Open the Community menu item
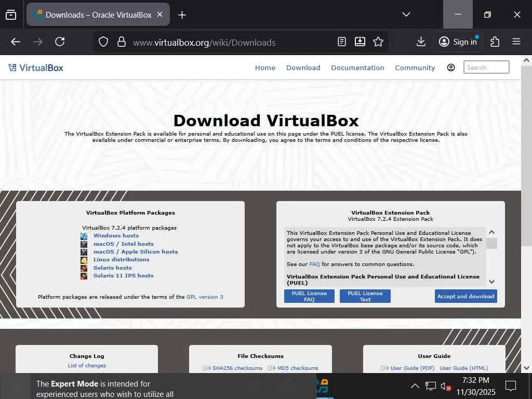Screen dimensions: 532x399 [415, 68]
